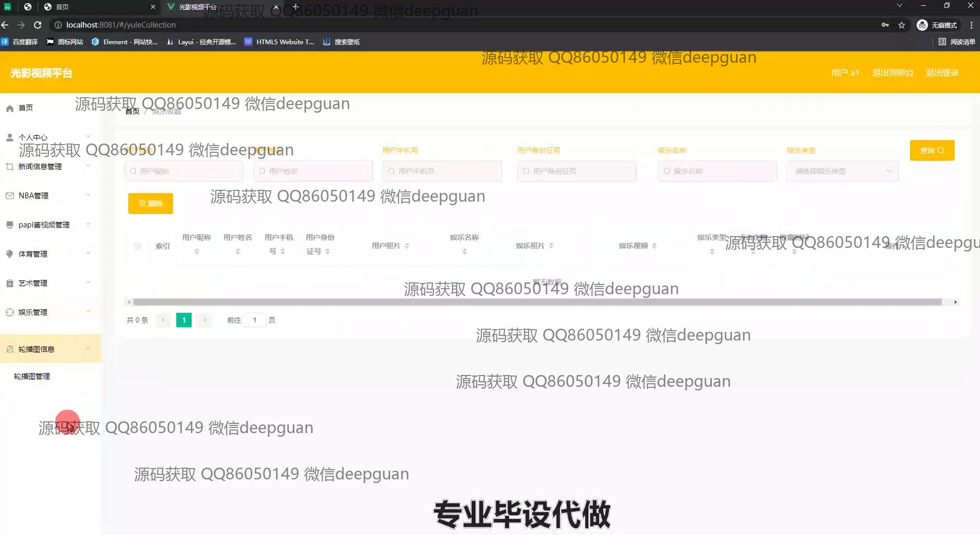This screenshot has height=535, width=980.
Task: Sort by the 用户姓名 column arrows
Action: (x=238, y=252)
